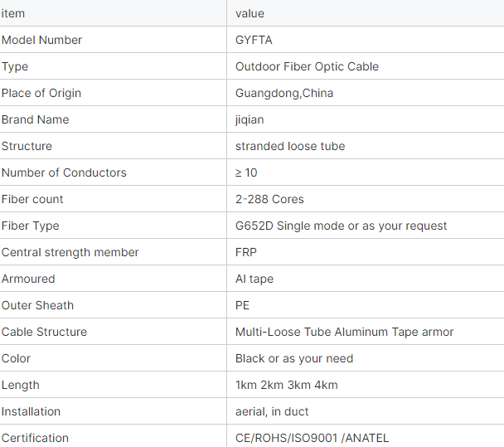Click the 'CE/ROHS/ISO9001 /ANATEL' certification value
This screenshot has width=504, height=447.
312,438
